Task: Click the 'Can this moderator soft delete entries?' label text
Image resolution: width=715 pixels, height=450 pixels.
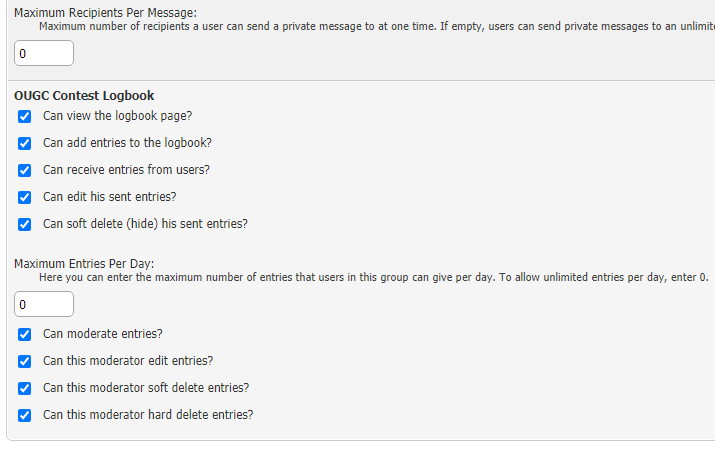Action: tap(146, 388)
